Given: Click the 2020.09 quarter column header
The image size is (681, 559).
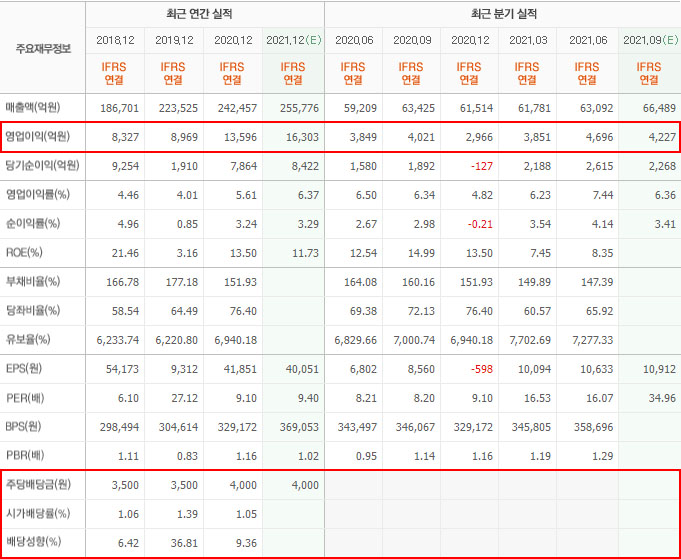Looking at the screenshot, I should [412, 40].
